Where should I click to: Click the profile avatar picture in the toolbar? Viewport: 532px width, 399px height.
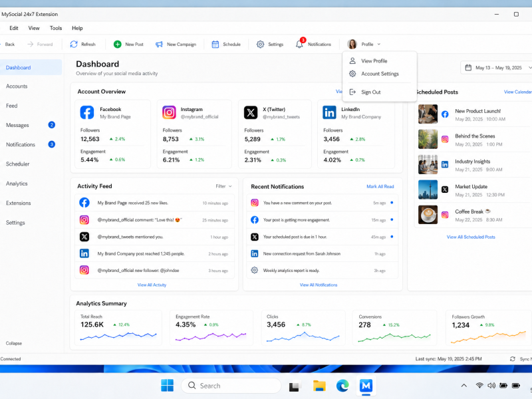[x=352, y=44]
